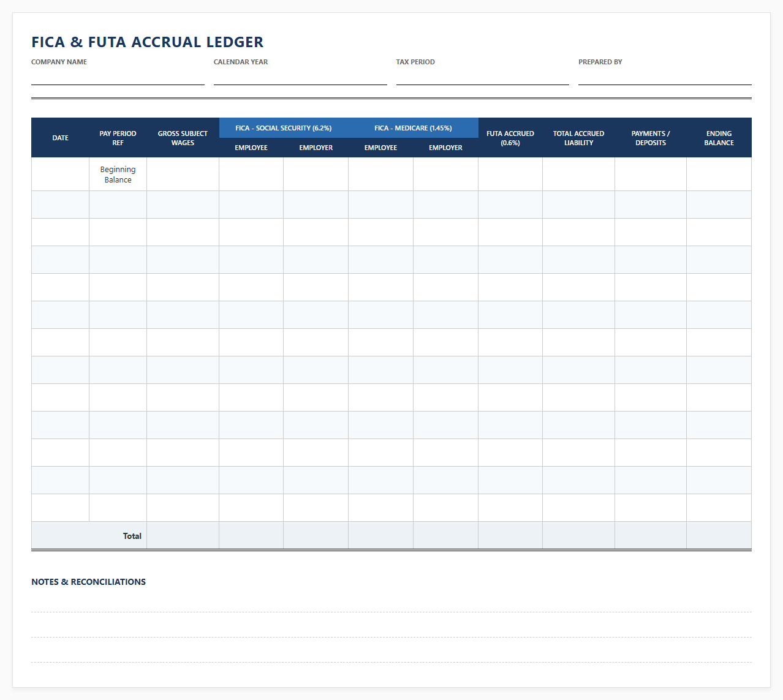Click the PREPARED BY label

(600, 62)
